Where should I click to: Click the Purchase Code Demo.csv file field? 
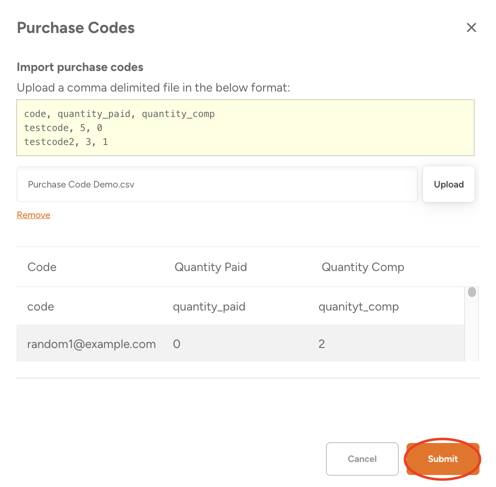click(x=217, y=184)
